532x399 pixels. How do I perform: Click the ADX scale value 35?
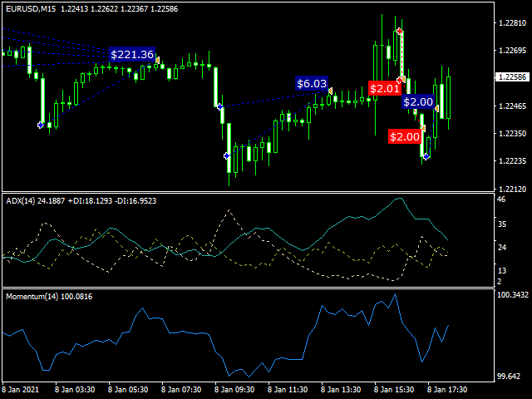501,224
